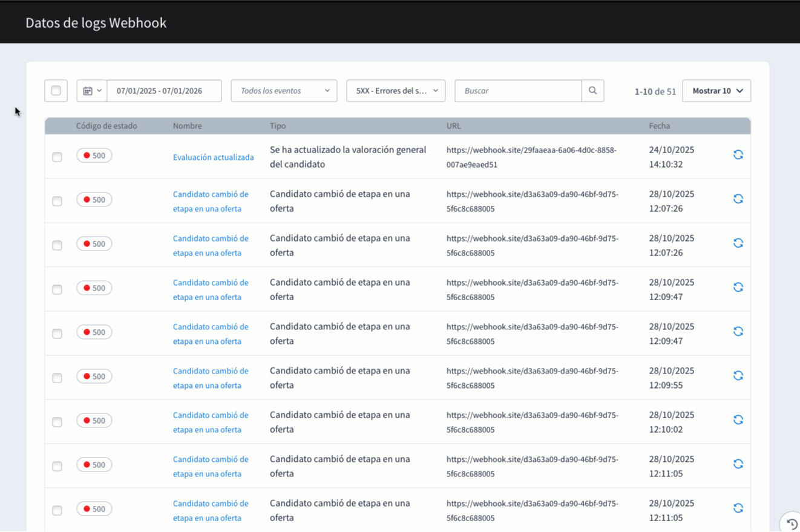The image size is (800, 532).
Task: Click the retry icon on the 12:07:26 row
Action: click(738, 199)
